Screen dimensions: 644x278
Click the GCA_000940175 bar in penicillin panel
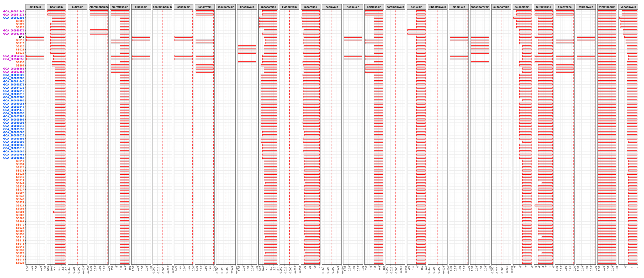click(x=416, y=31)
